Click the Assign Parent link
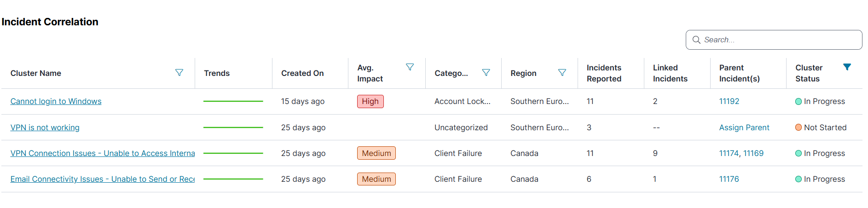The width and height of the screenshot is (868, 208). click(x=744, y=127)
